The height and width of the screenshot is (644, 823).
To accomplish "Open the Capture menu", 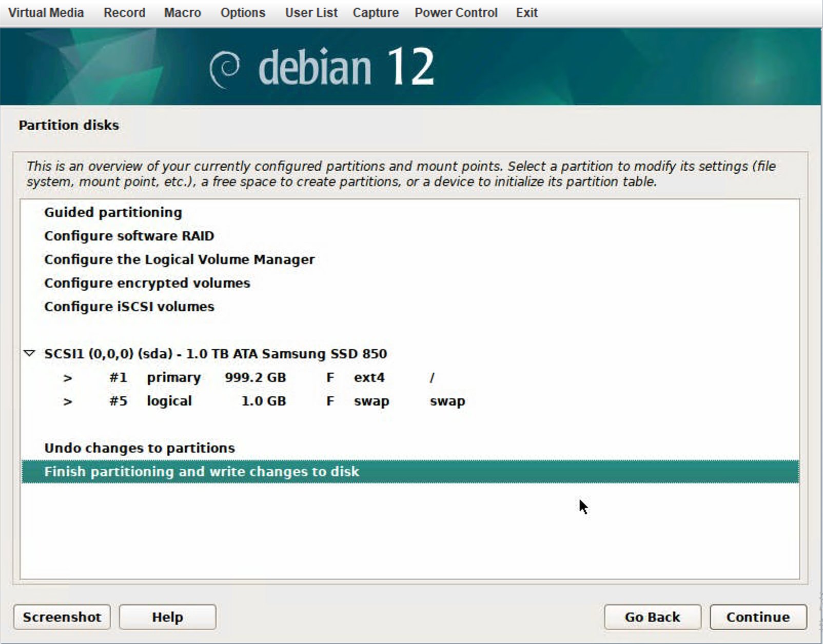I will [x=376, y=13].
